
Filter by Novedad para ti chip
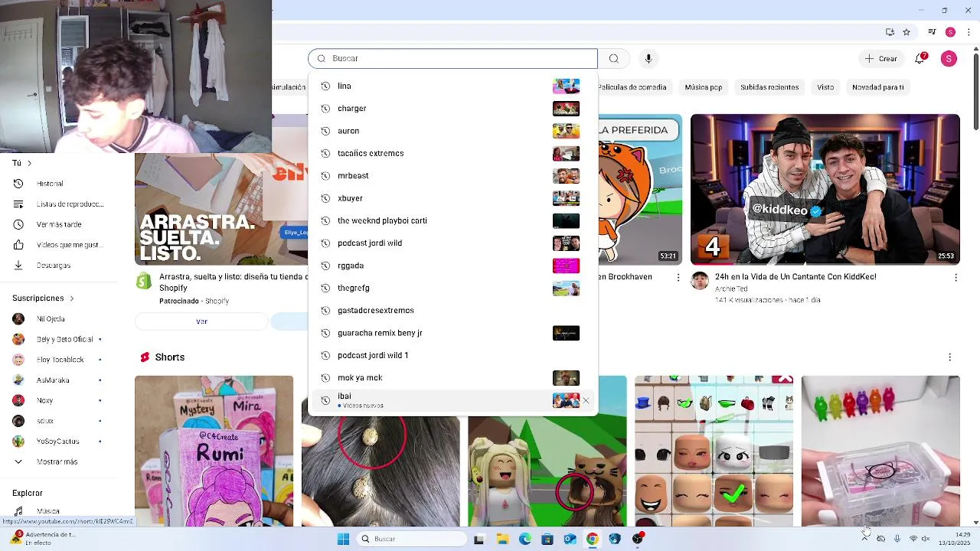(x=878, y=87)
